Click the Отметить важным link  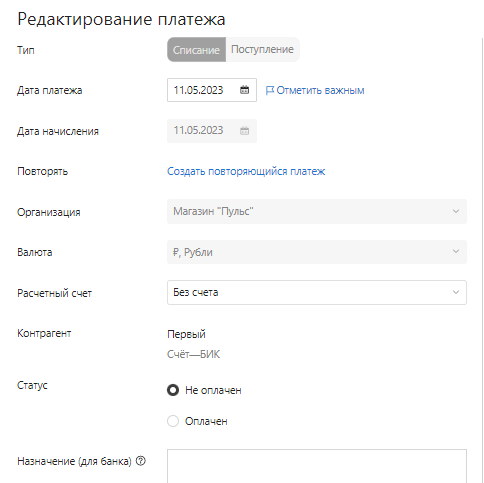click(x=320, y=90)
